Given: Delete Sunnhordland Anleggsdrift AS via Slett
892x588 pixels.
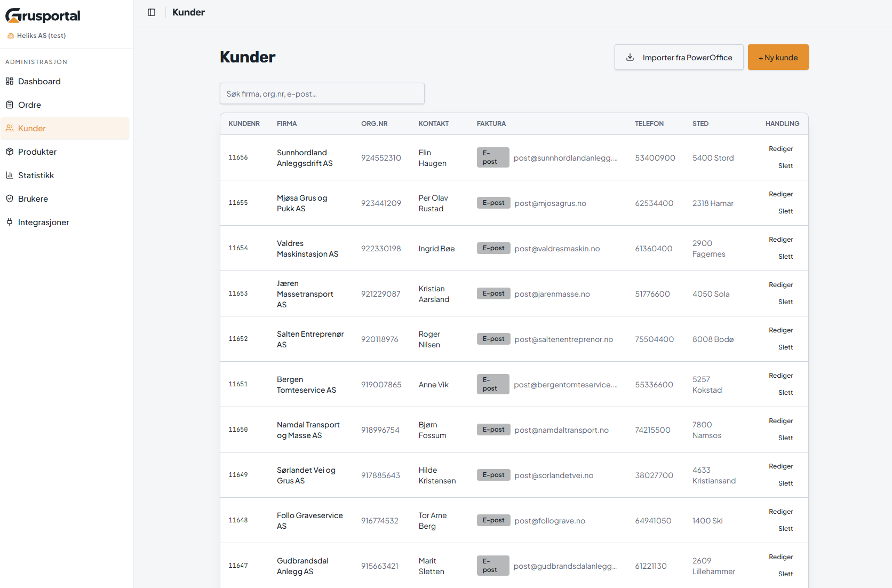Looking at the screenshot, I should pyautogui.click(x=785, y=166).
